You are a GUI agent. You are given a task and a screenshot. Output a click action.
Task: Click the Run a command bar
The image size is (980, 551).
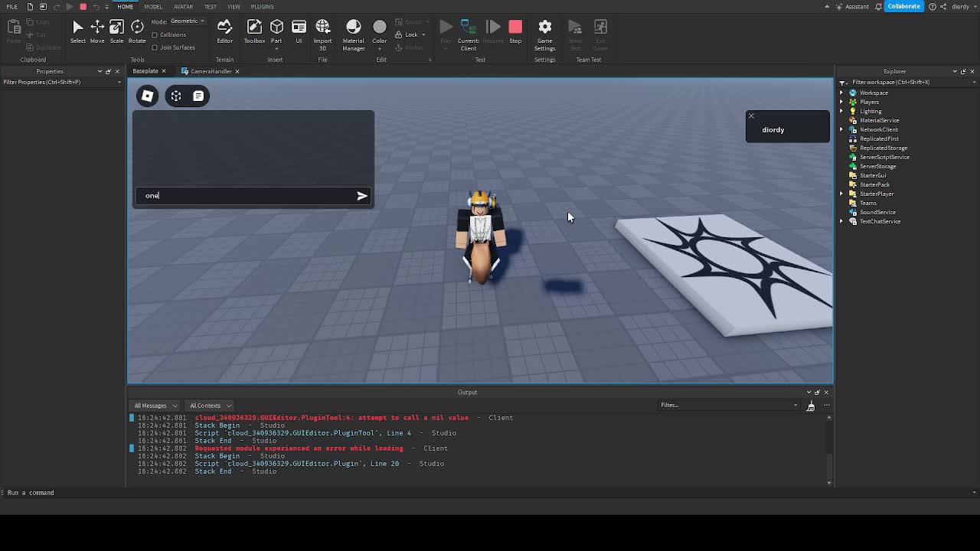pyautogui.click(x=490, y=493)
